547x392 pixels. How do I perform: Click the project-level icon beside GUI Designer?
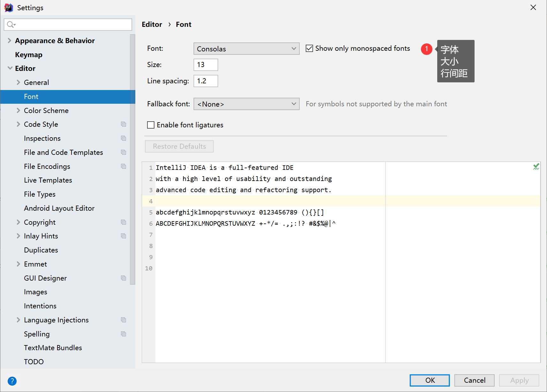pos(124,278)
